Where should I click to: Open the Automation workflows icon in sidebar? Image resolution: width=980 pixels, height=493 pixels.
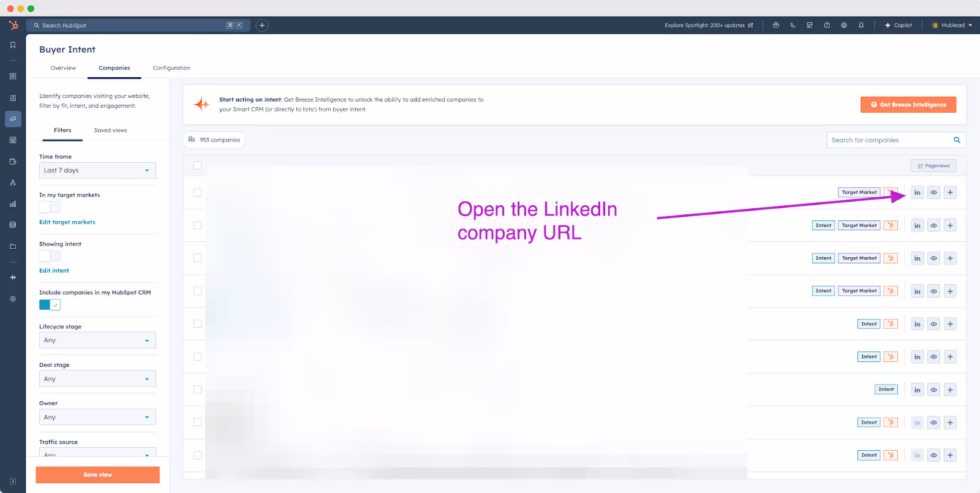point(13,183)
